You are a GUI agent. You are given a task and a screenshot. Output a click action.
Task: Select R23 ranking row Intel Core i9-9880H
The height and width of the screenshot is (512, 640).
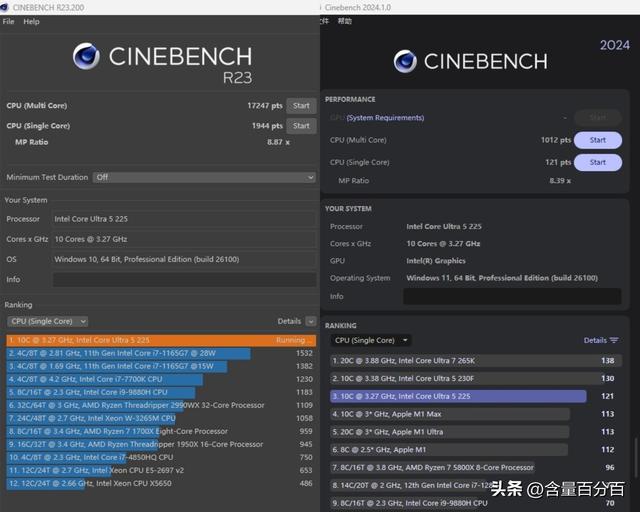pyautogui.click(x=161, y=392)
